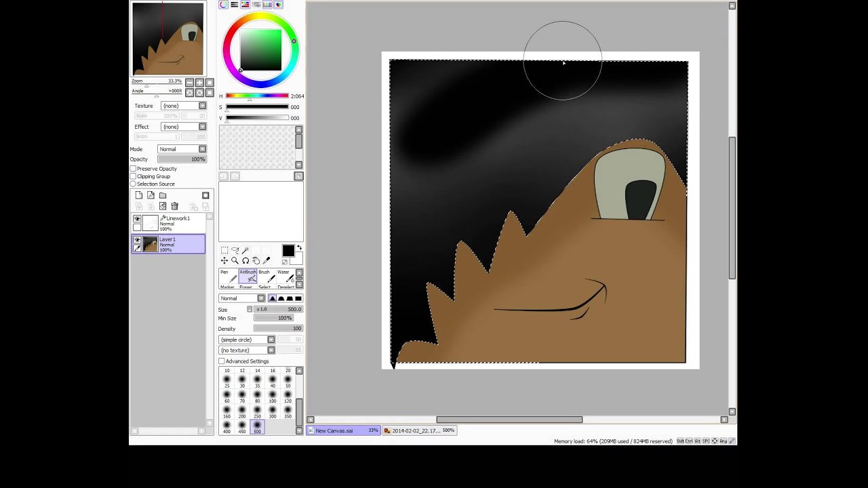
Task: Pick the rotate view tool
Action: point(245,261)
